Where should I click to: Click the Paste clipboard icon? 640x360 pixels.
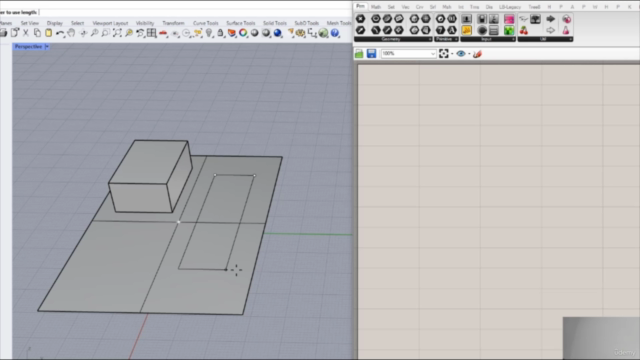48,33
